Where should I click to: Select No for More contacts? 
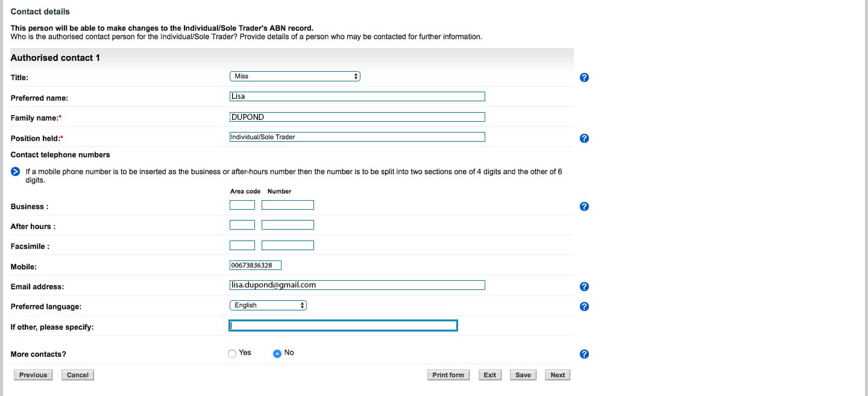tap(277, 354)
